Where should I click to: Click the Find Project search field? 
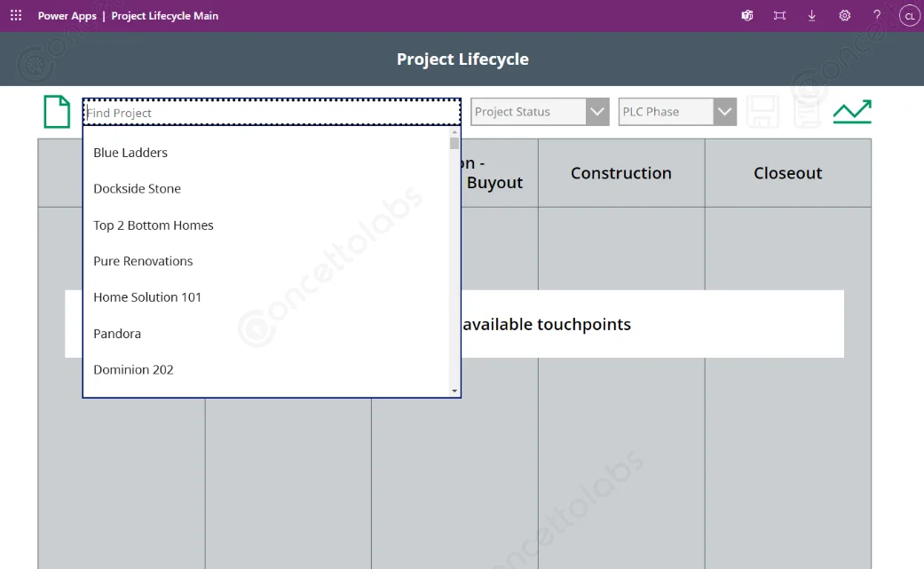271,113
